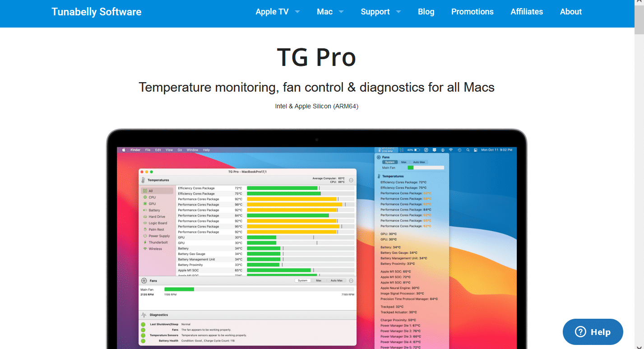This screenshot has height=349, width=644.
Task: Click the Battery Proximity sensor row
Action: (265, 265)
